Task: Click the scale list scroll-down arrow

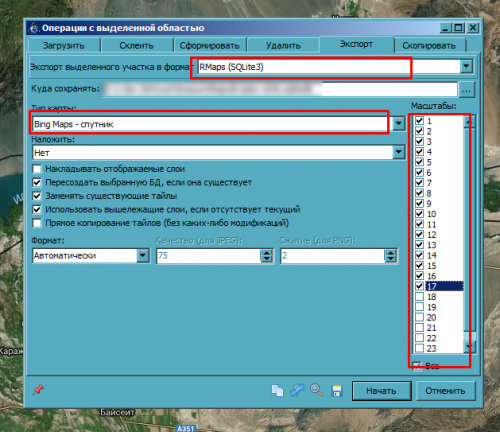Action: click(469, 347)
